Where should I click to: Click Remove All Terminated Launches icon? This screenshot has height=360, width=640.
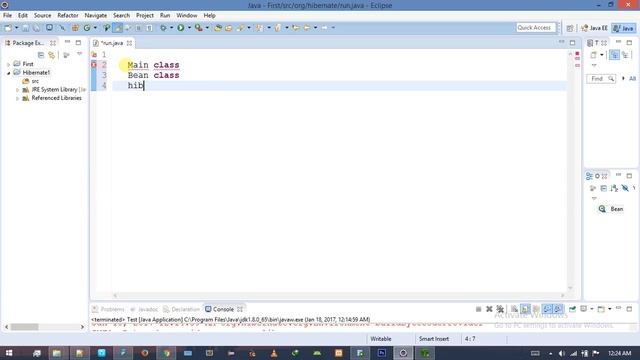tap(500, 309)
